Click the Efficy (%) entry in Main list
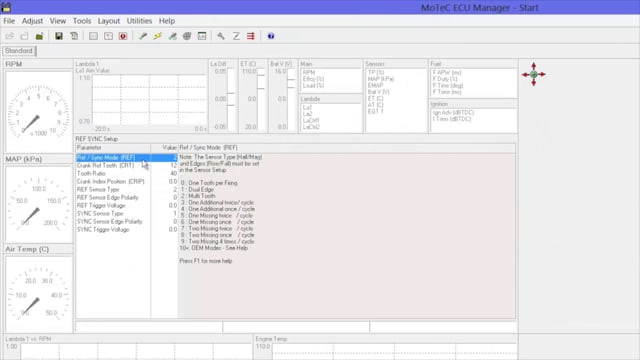This screenshot has width=640, height=360. pyautogui.click(x=313, y=79)
